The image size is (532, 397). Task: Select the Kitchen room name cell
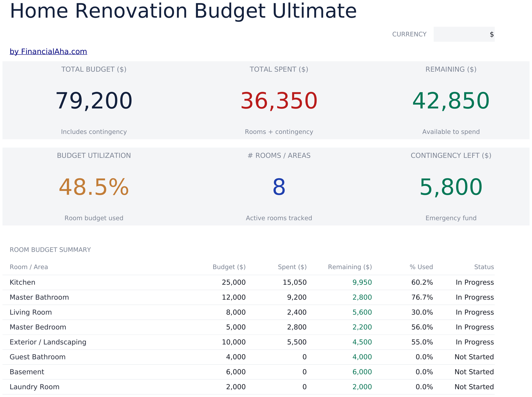pyautogui.click(x=22, y=282)
